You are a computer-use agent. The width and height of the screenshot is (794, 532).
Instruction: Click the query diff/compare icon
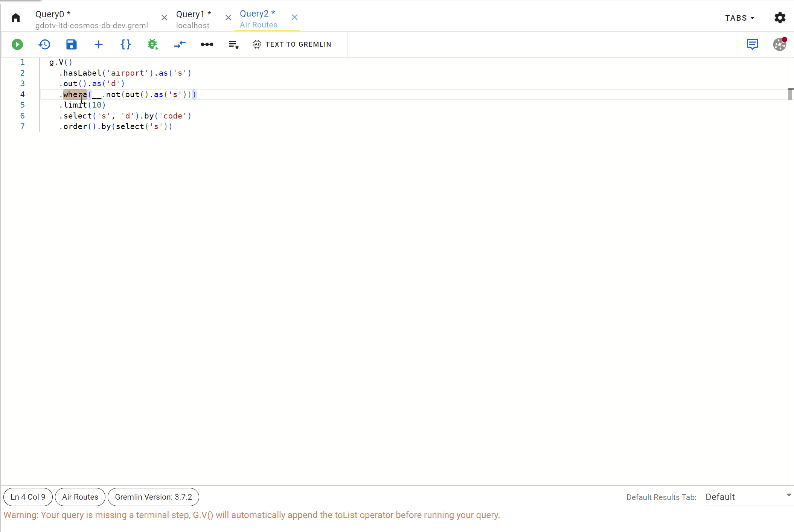click(x=180, y=44)
